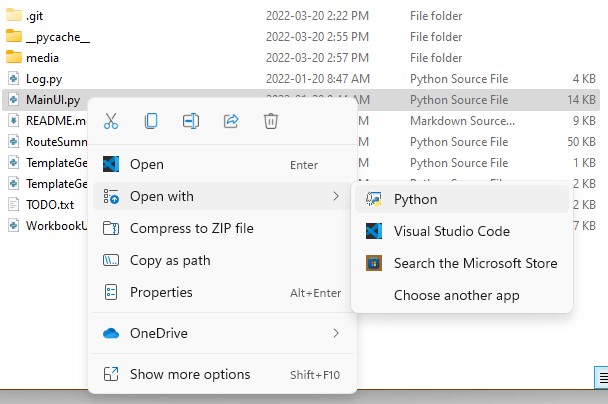Expand the OneDrive submenu arrow
This screenshot has height=404, width=608.
point(335,333)
